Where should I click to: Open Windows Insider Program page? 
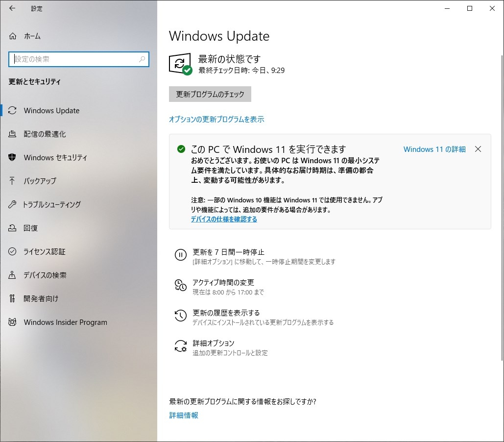(x=65, y=322)
